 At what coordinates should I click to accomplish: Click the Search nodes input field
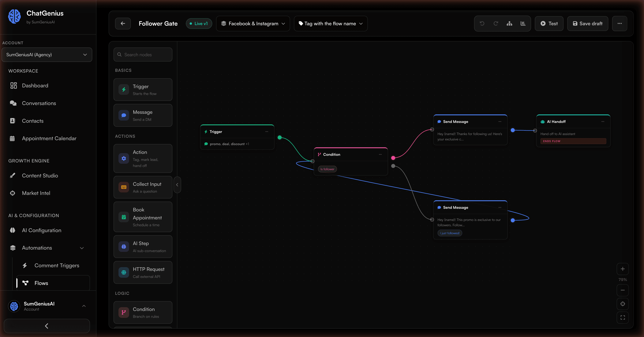(x=143, y=55)
